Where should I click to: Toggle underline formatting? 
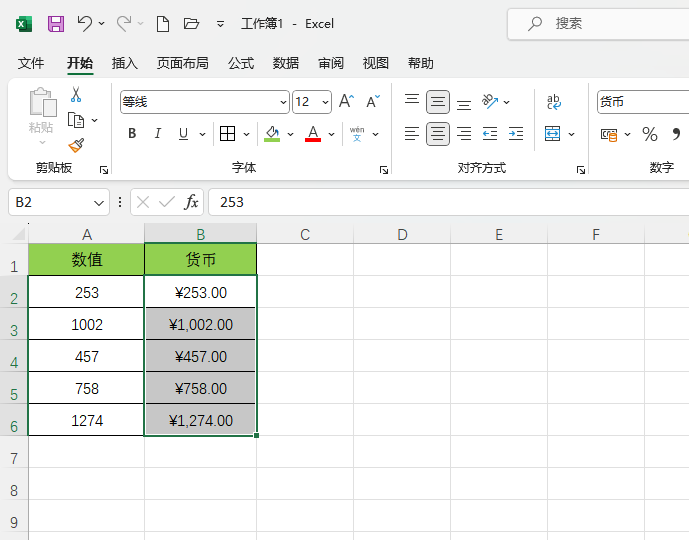click(184, 134)
